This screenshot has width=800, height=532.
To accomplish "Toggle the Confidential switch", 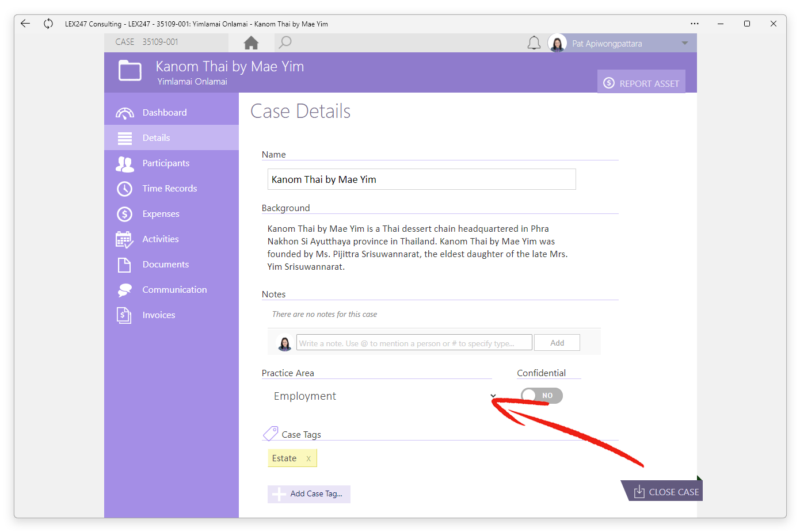I will pos(542,396).
